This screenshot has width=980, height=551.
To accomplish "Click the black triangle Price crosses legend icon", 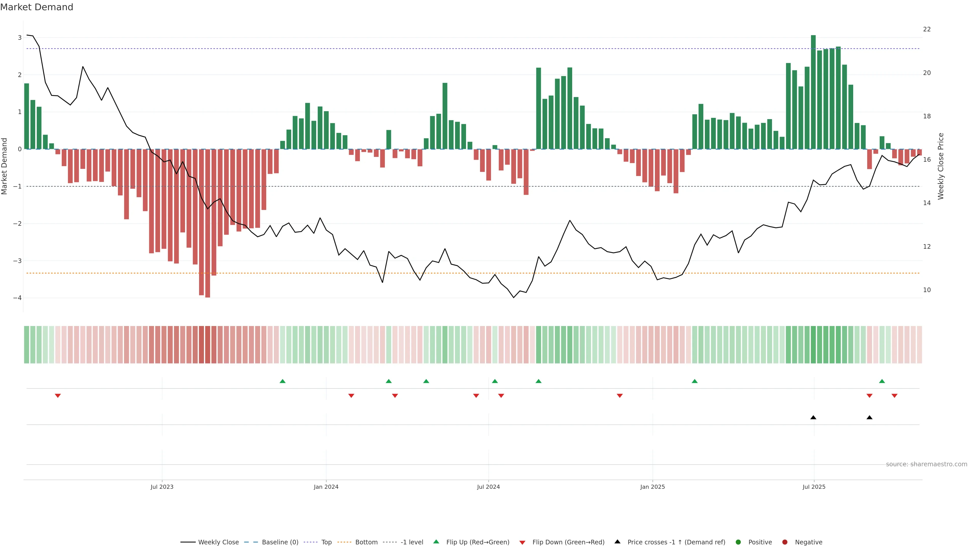I will click(617, 542).
